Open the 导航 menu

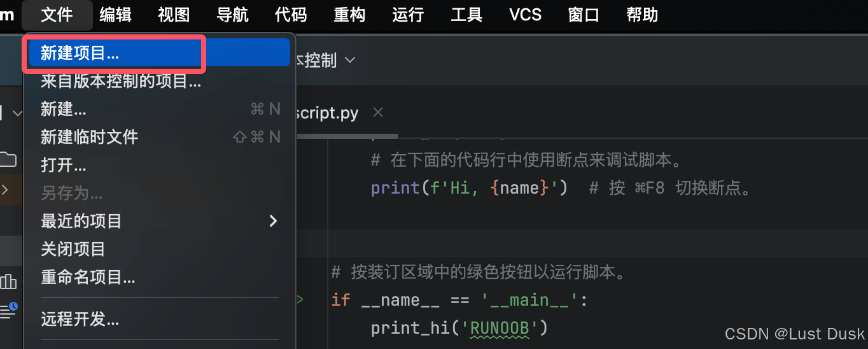232,15
